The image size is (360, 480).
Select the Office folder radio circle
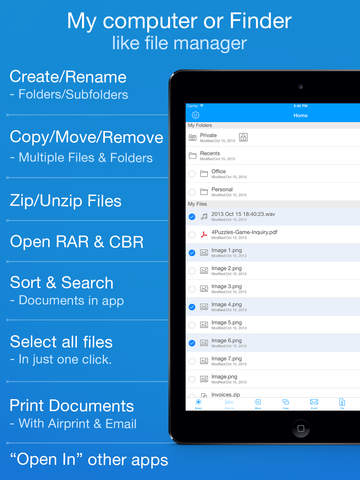192,173
